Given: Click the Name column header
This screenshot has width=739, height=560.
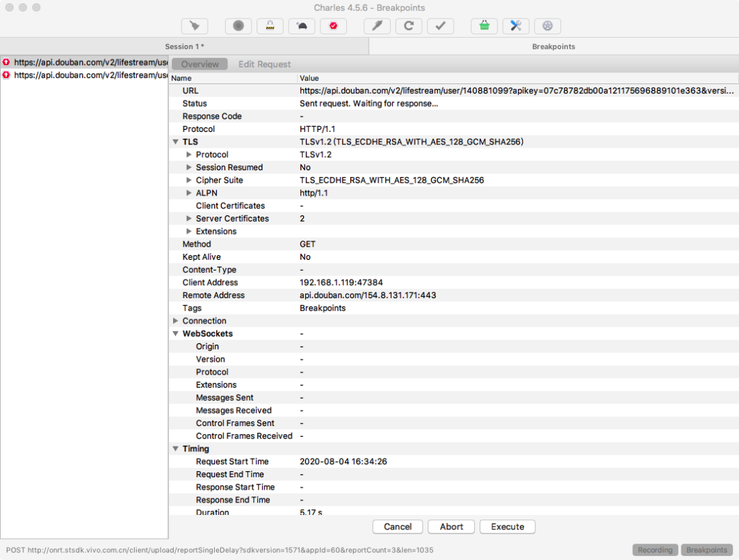Looking at the screenshot, I should pyautogui.click(x=233, y=78).
